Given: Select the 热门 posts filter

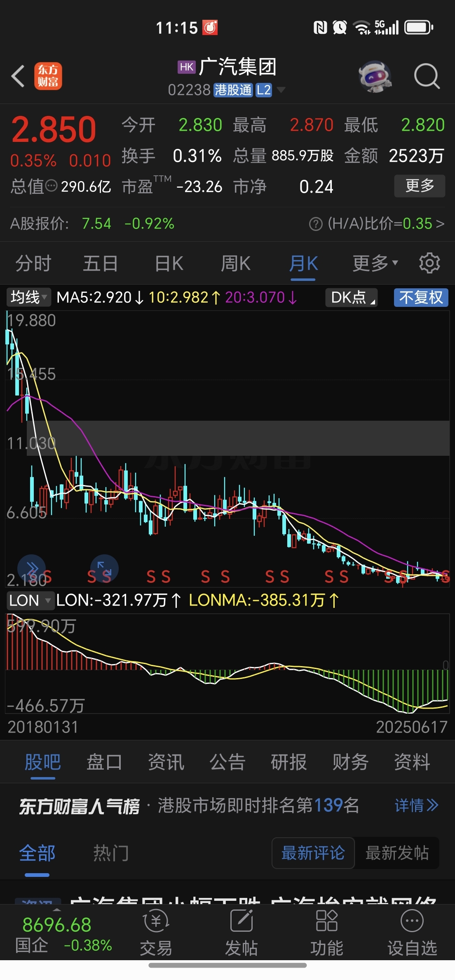Looking at the screenshot, I should click(111, 853).
